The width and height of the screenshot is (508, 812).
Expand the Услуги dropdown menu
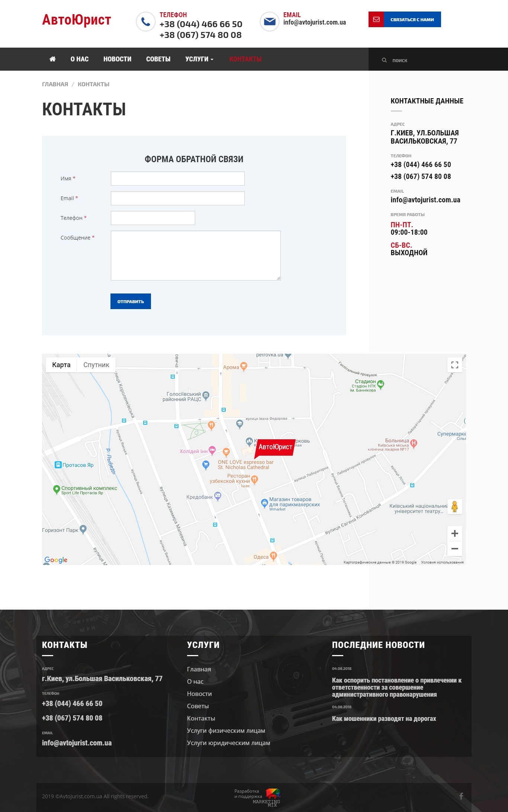199,59
